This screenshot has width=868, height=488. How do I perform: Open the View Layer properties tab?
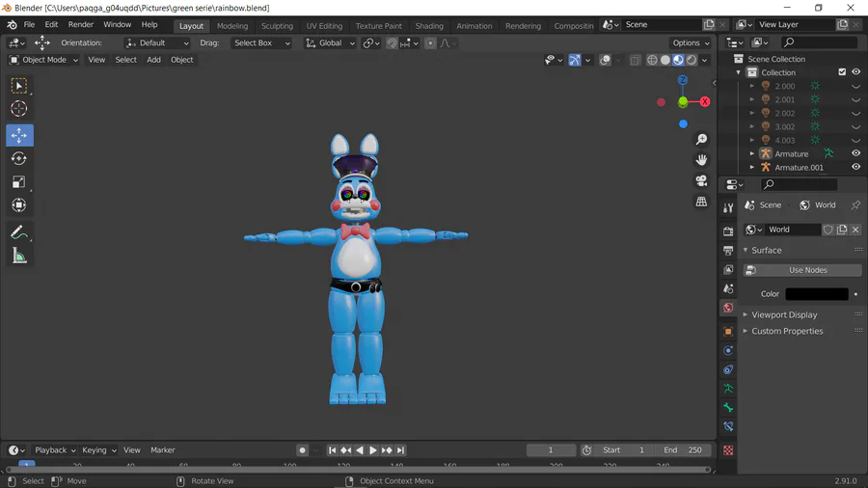pos(728,269)
